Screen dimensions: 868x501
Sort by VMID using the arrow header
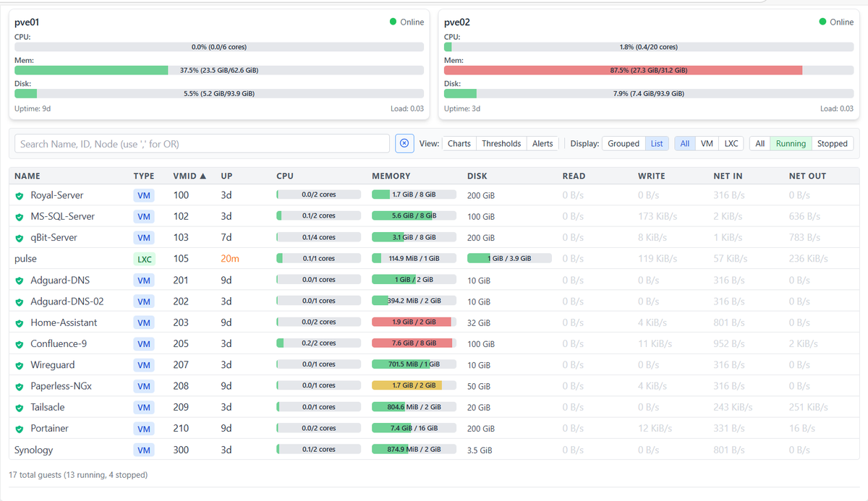click(190, 176)
